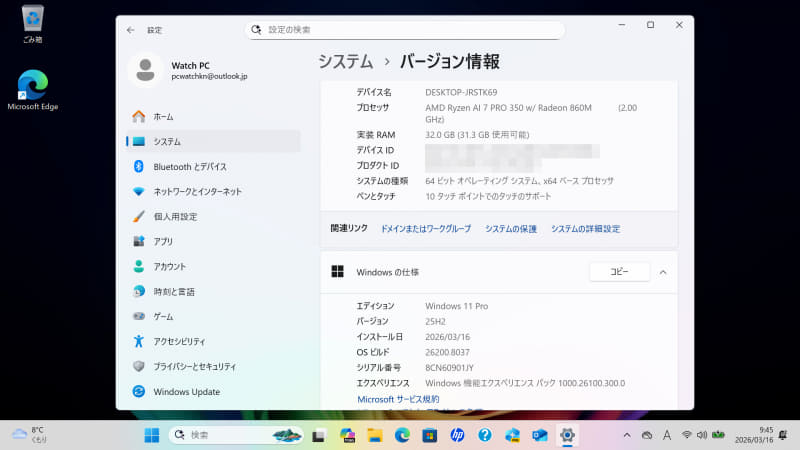Open the OneDrive cloud tray icon
The width and height of the screenshot is (800, 450).
(647, 435)
